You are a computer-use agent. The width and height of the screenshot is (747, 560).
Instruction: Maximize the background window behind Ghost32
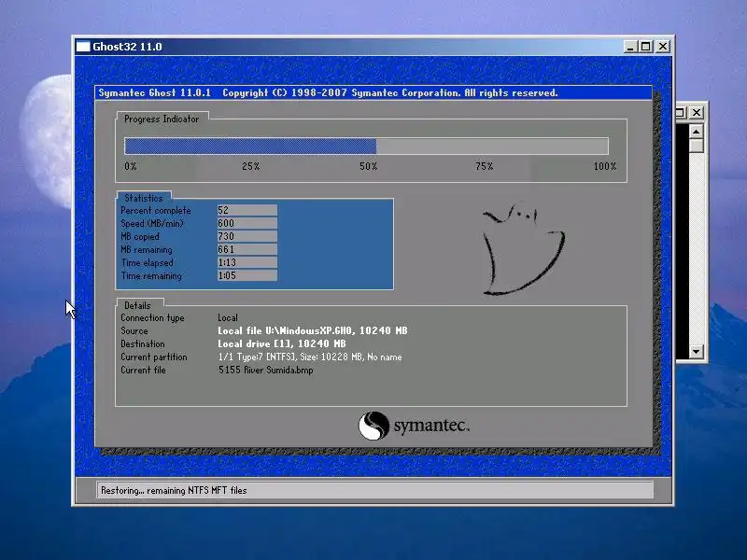pos(681,112)
